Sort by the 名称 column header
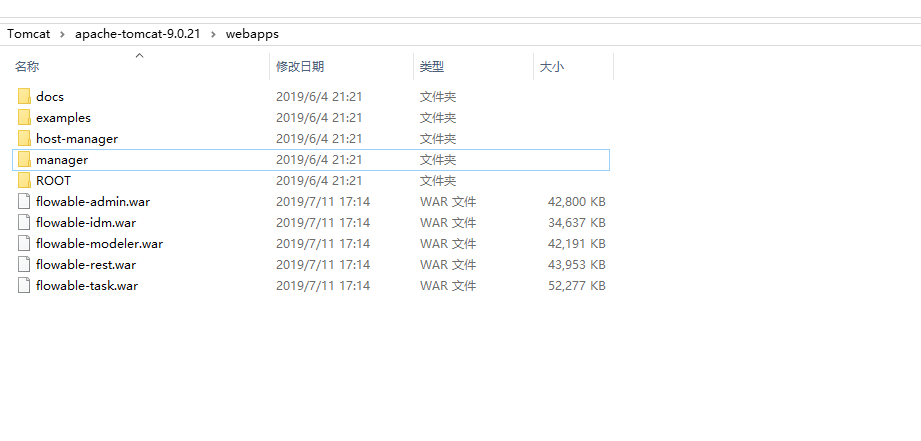This screenshot has width=921, height=441. (27, 67)
